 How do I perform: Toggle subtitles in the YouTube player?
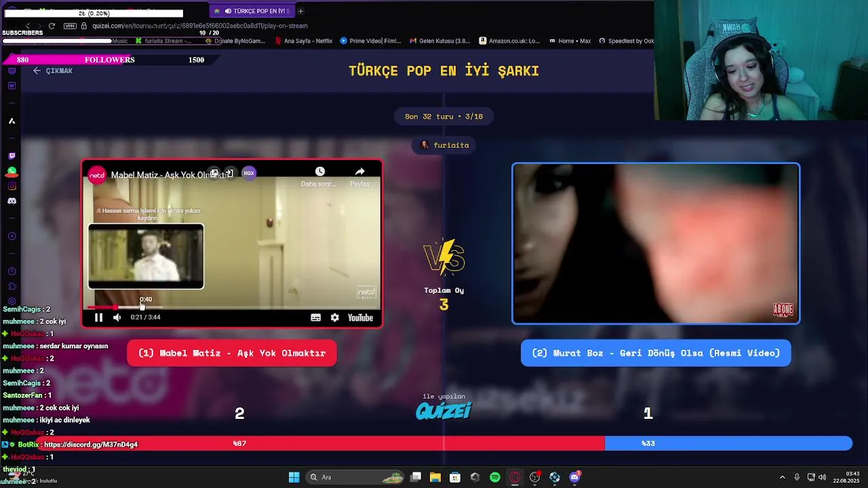coord(315,317)
